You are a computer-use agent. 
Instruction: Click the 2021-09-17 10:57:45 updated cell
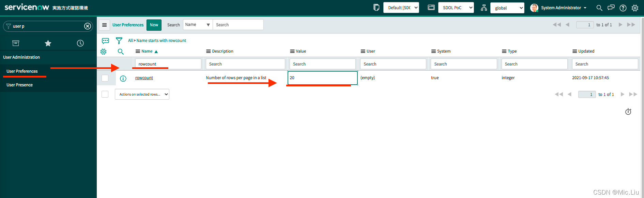[x=591, y=78]
